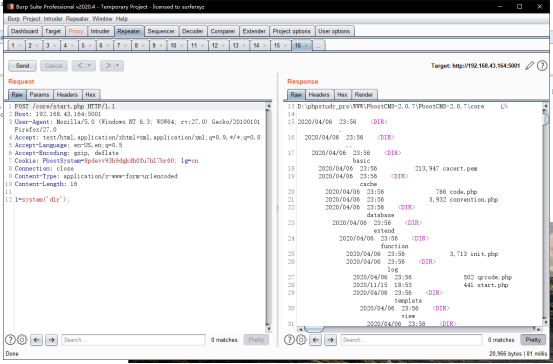Switch to the Decoder tab

coord(193,31)
